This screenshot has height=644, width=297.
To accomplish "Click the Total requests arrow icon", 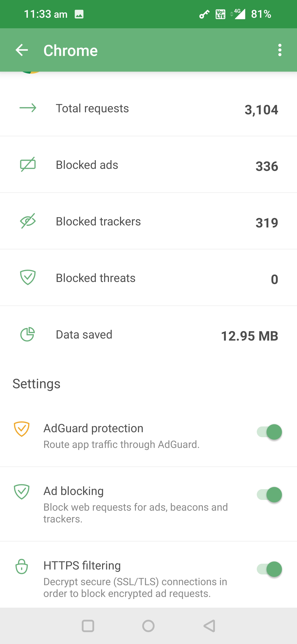I will point(27,108).
